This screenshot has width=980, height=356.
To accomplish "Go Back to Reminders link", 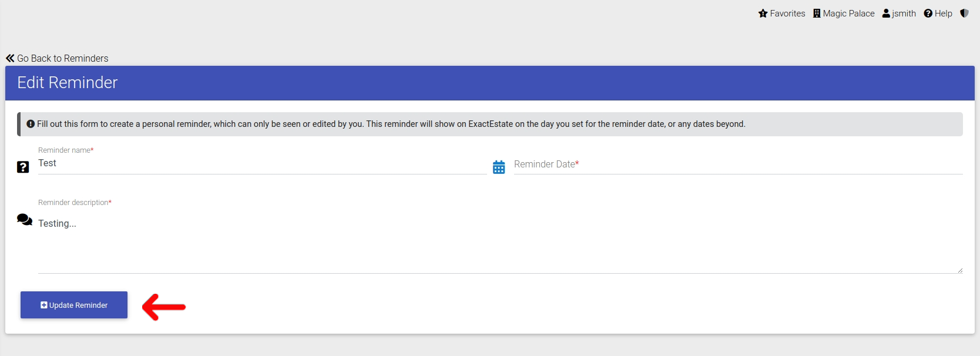I will click(x=57, y=58).
